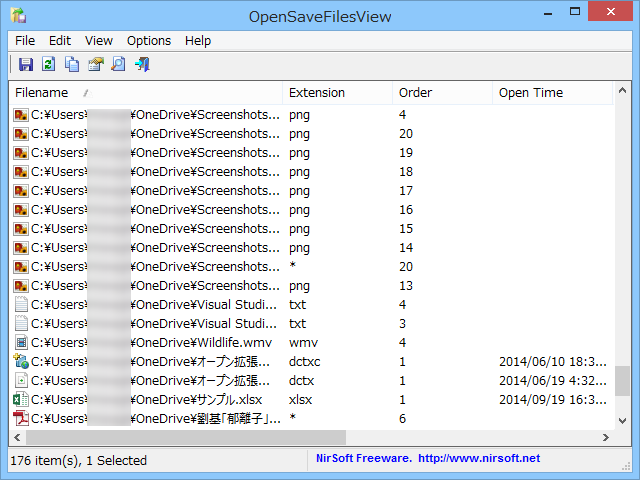Click the vertical scrollbar up arrow

pyautogui.click(x=622, y=91)
